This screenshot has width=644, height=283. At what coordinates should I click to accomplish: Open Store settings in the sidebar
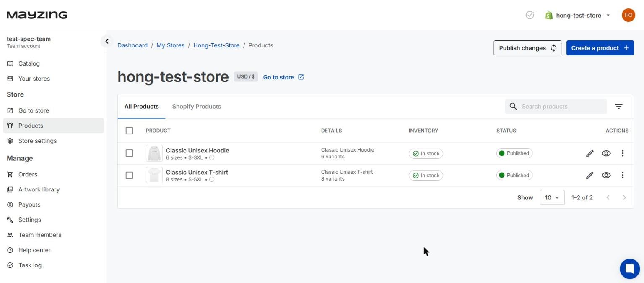pos(53,141)
